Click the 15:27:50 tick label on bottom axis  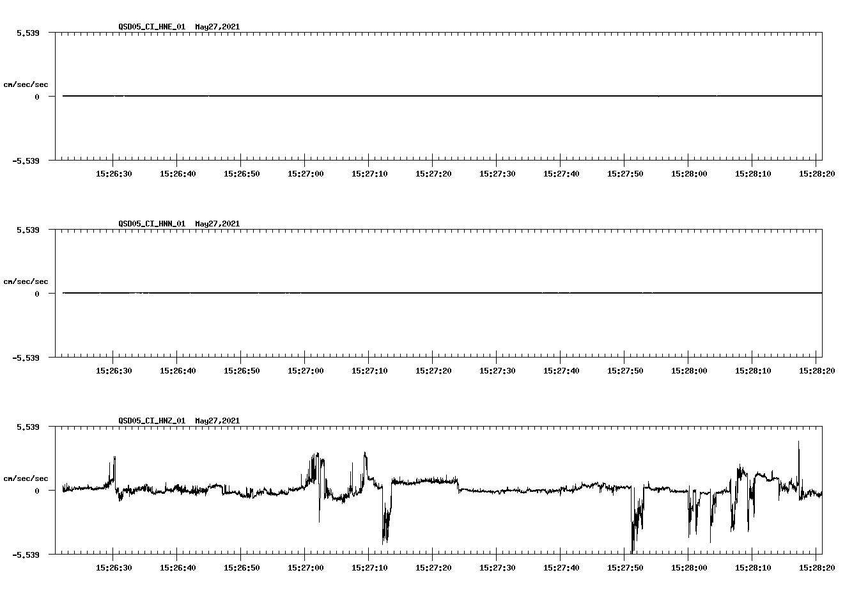625,566
